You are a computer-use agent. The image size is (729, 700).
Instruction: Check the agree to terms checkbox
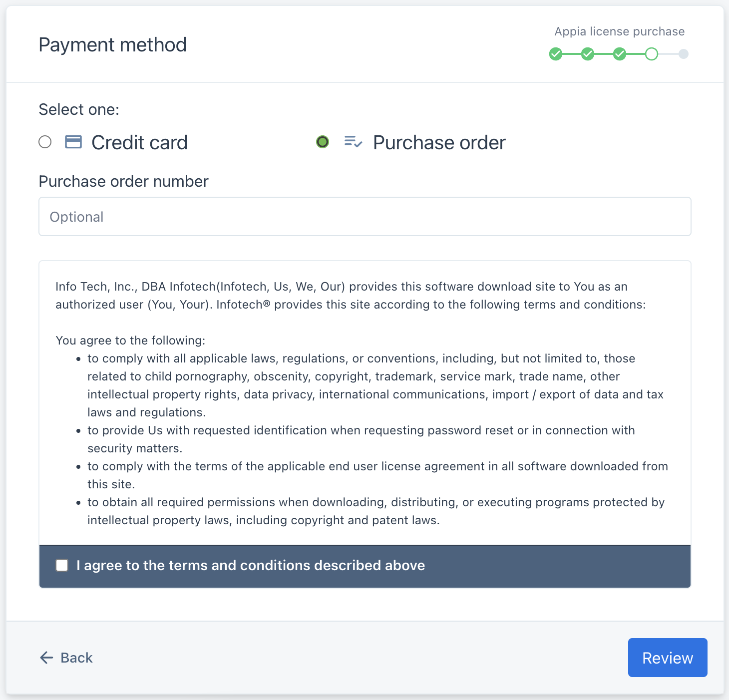62,565
